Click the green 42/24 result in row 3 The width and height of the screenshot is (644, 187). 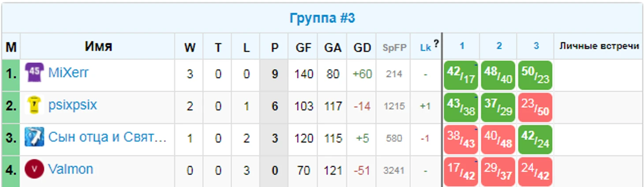[x=535, y=139]
